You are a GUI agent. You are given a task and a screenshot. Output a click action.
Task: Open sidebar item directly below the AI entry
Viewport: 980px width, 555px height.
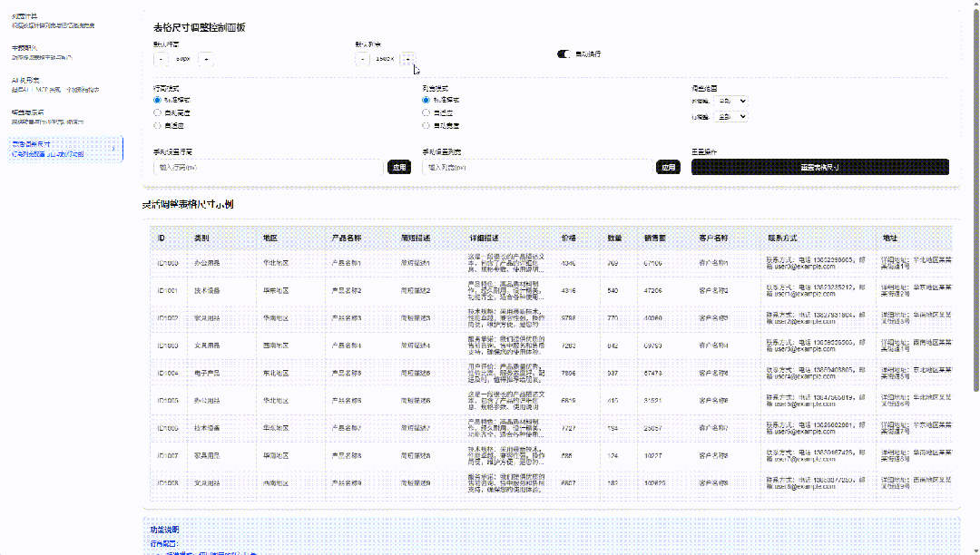(65, 117)
